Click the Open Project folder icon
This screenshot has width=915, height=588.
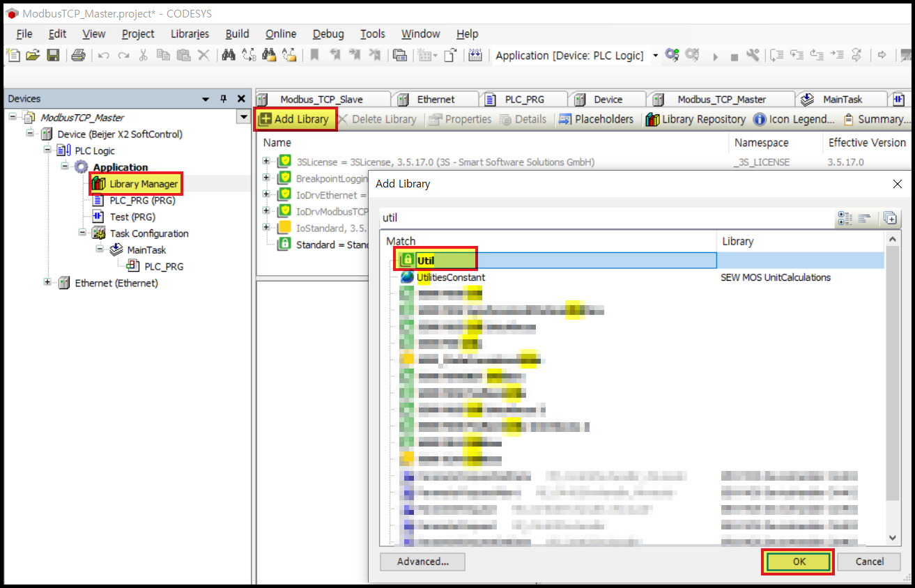(33, 55)
